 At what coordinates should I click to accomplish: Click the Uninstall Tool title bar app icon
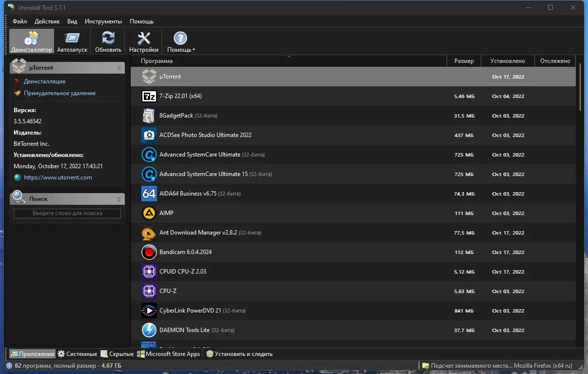11,7
